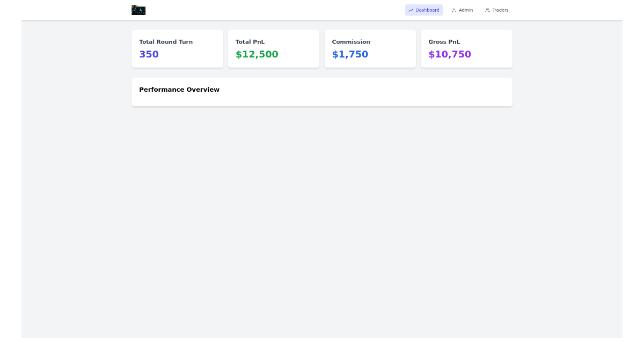Select the Total Round Turn card
This screenshot has width=644, height=338.
click(177, 48)
